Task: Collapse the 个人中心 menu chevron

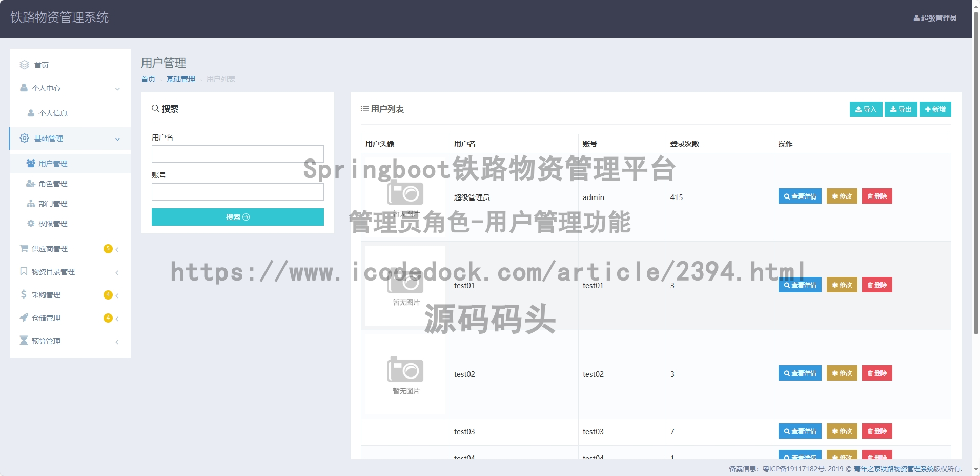Action: pyautogui.click(x=117, y=89)
